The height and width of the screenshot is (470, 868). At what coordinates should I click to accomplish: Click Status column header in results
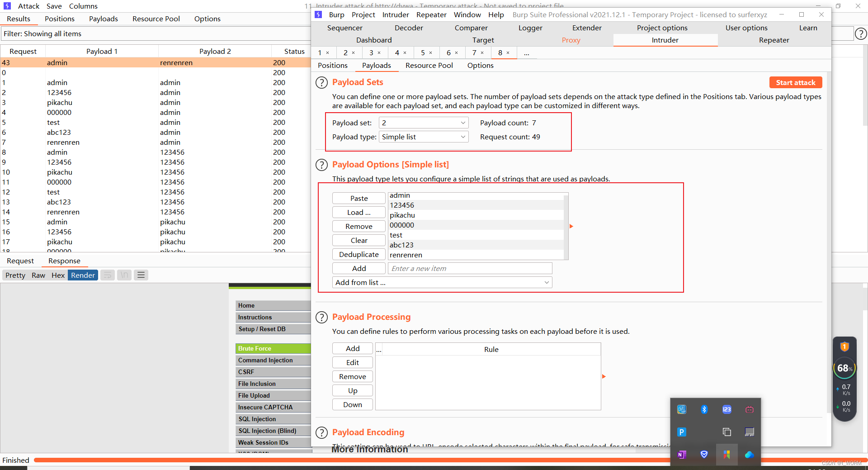(x=294, y=51)
